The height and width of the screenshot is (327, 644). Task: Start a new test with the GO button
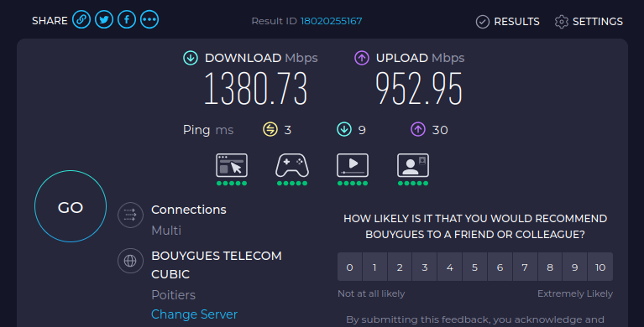click(71, 206)
